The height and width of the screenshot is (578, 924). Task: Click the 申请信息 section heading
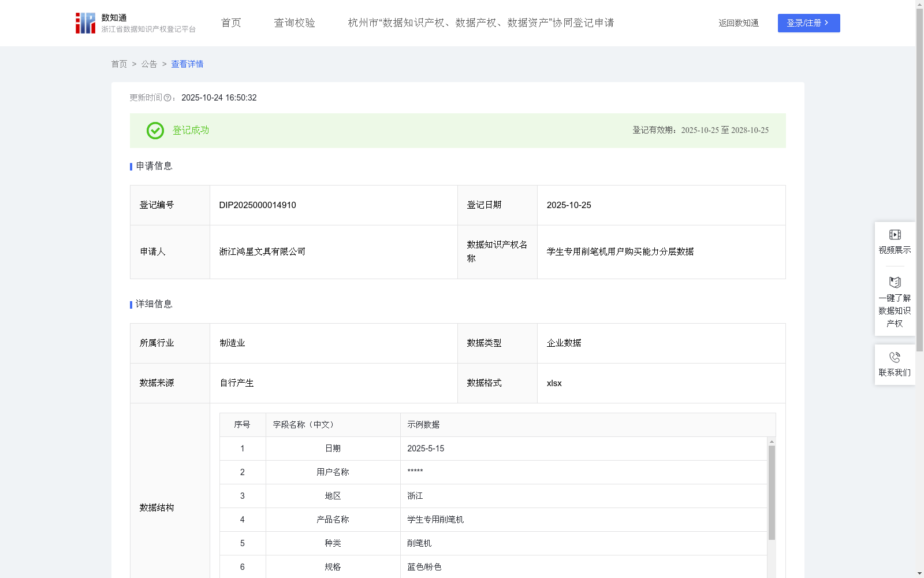coord(154,166)
